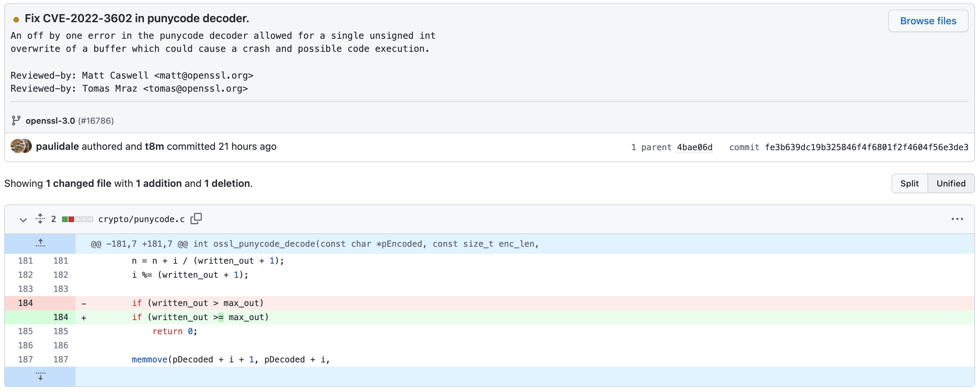980x392 pixels.
Task: Click the copy file path icon
Action: coord(196,219)
